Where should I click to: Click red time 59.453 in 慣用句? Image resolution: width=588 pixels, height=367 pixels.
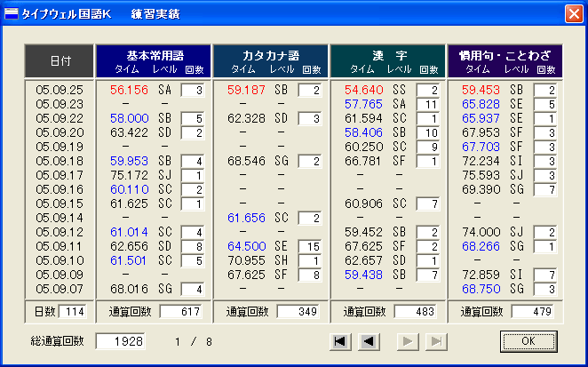(481, 90)
